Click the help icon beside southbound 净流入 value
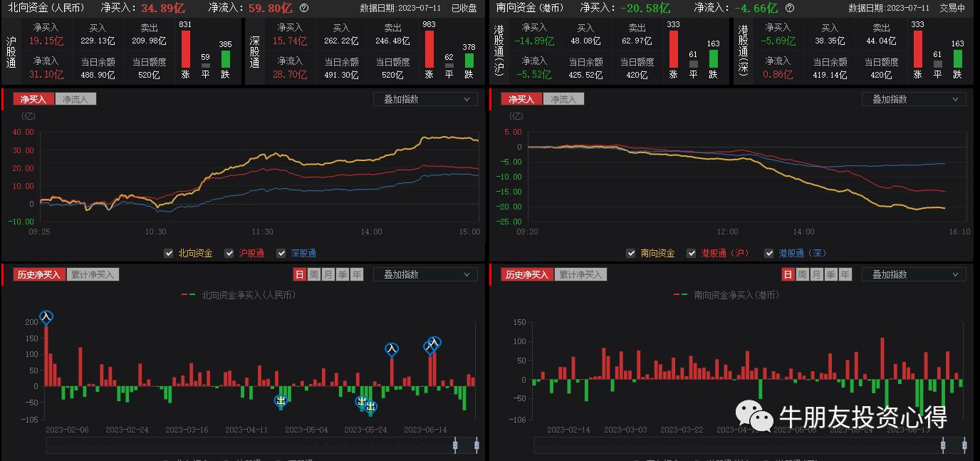 [x=790, y=9]
